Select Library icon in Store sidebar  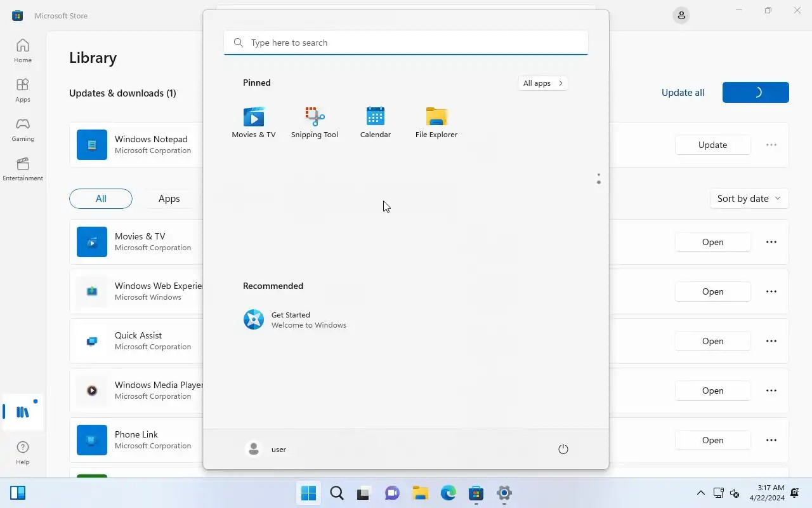point(23,412)
